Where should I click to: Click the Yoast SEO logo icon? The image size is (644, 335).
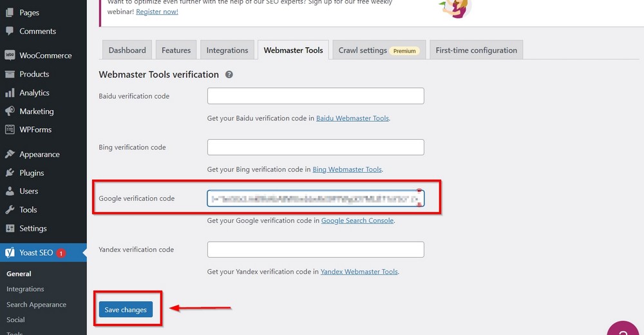point(10,253)
